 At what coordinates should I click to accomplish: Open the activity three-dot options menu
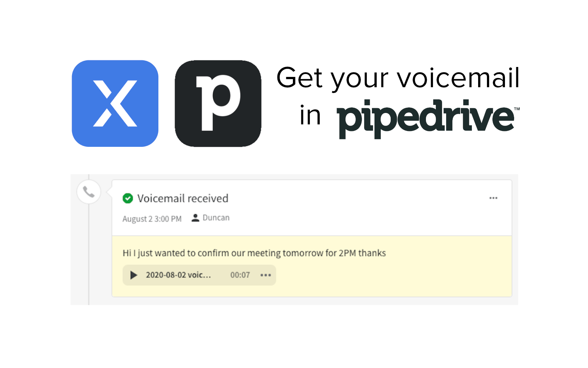click(493, 198)
